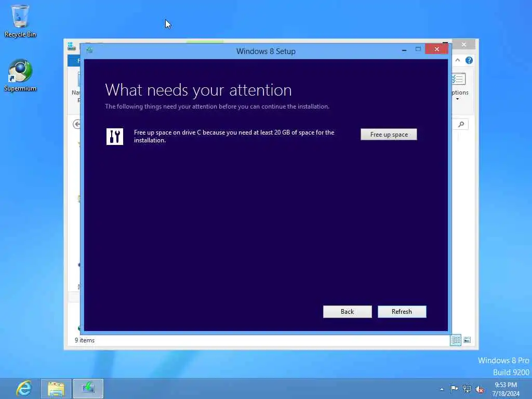532x399 pixels.
Task: Click the tools icon beside the free space message
Action: [x=115, y=137]
